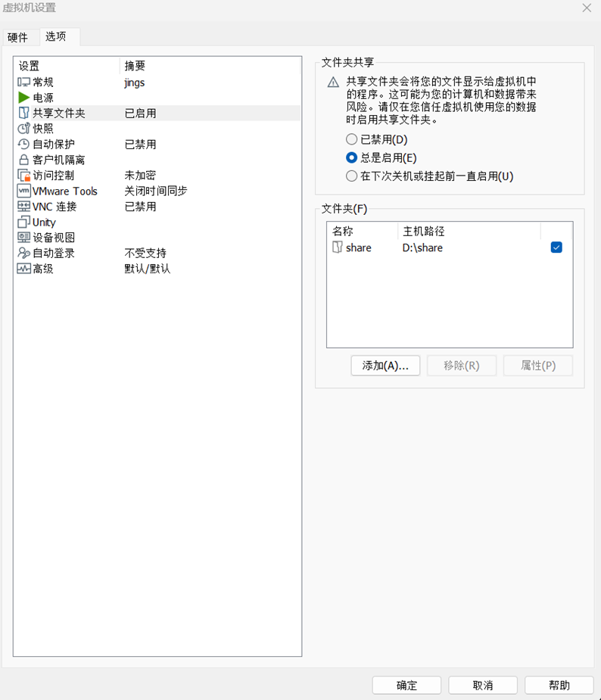Click the 取消 button
The height and width of the screenshot is (700, 601).
point(483,685)
